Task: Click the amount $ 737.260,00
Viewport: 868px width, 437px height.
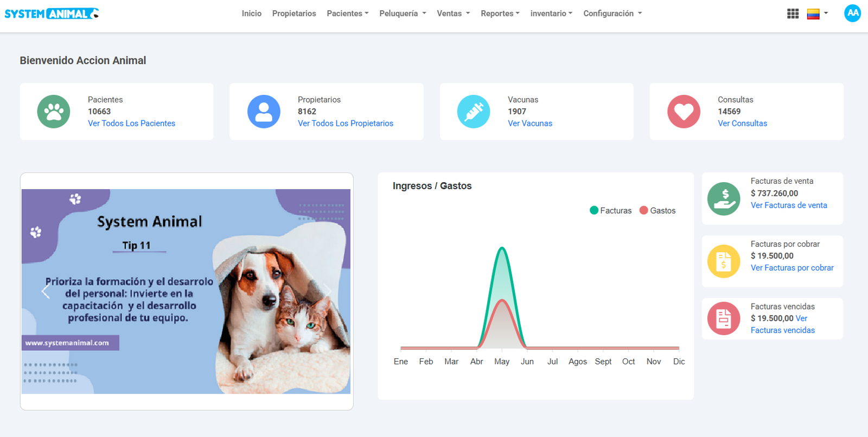Action: (775, 194)
